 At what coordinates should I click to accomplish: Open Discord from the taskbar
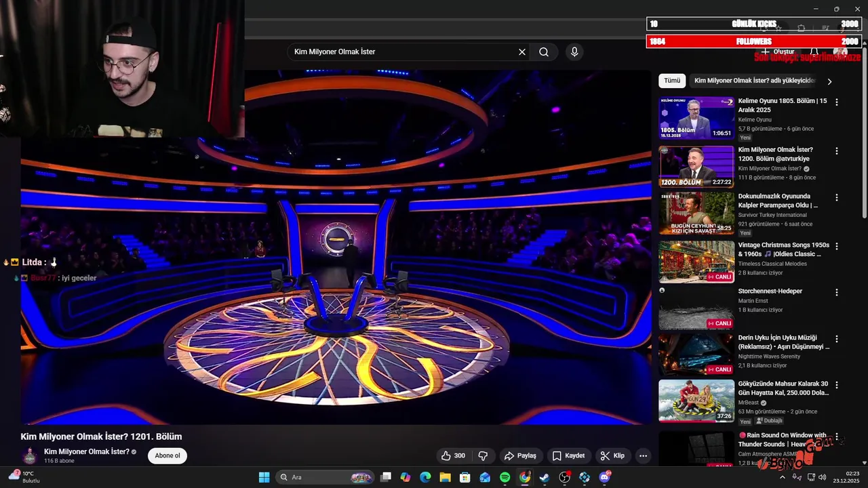coord(604,477)
